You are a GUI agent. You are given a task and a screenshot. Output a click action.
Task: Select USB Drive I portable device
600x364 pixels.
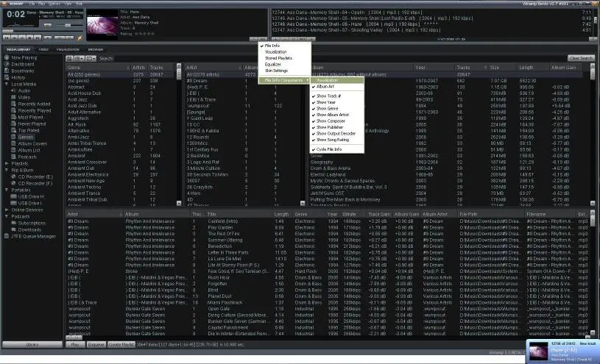pyautogui.click(x=30, y=203)
